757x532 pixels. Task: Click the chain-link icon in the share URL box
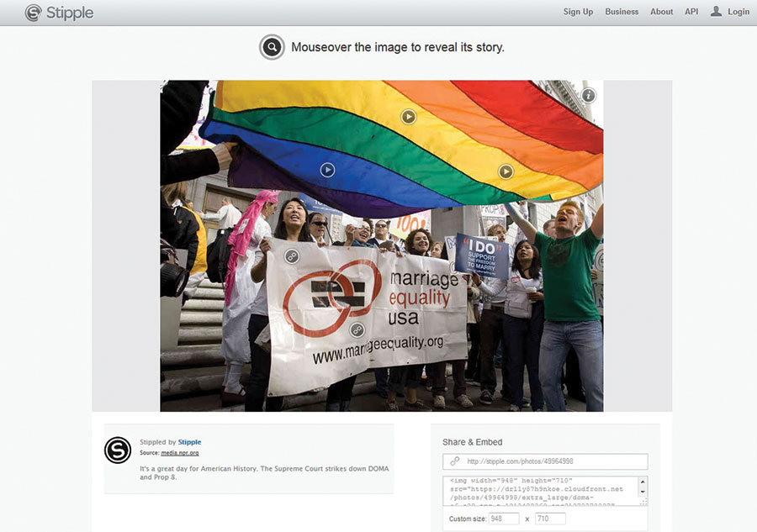coord(454,461)
